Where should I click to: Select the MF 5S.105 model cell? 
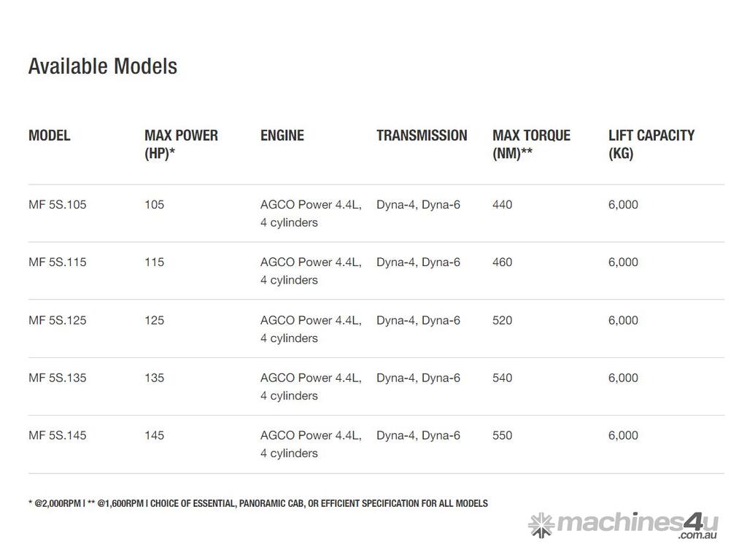(x=58, y=205)
